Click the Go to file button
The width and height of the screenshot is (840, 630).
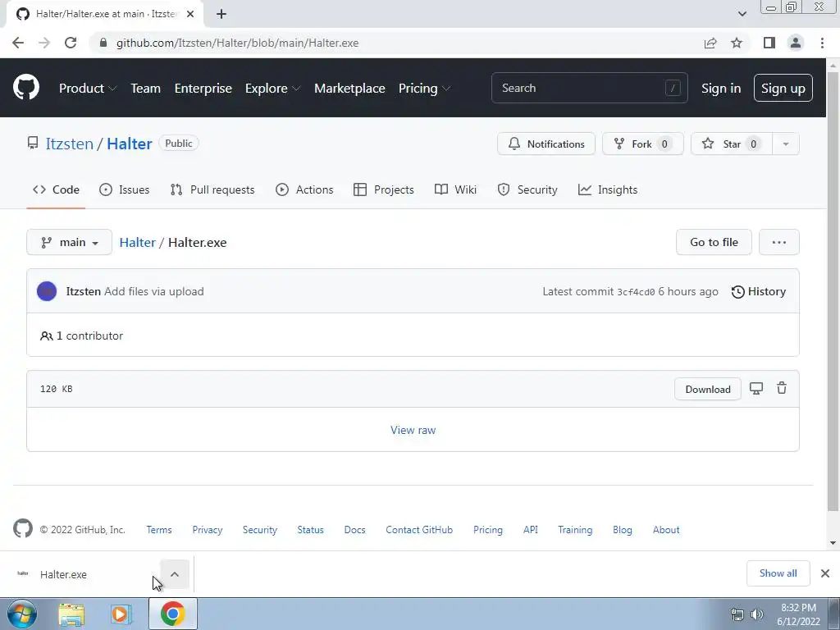(714, 242)
